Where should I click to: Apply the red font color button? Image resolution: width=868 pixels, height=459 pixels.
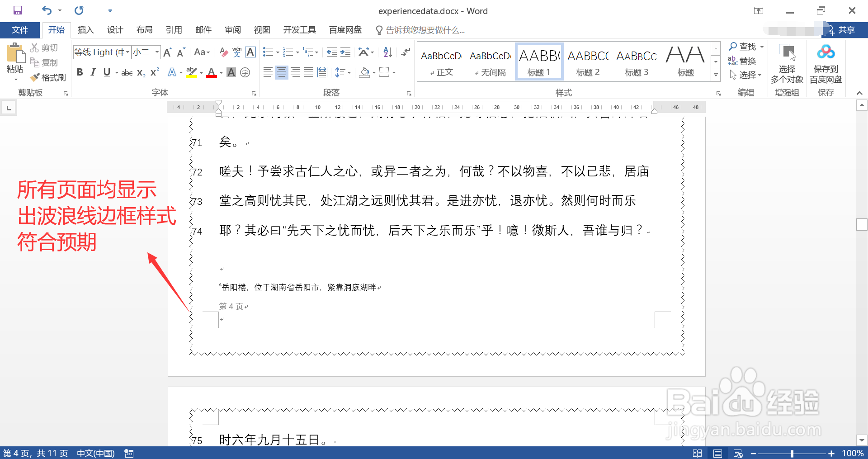click(x=212, y=72)
